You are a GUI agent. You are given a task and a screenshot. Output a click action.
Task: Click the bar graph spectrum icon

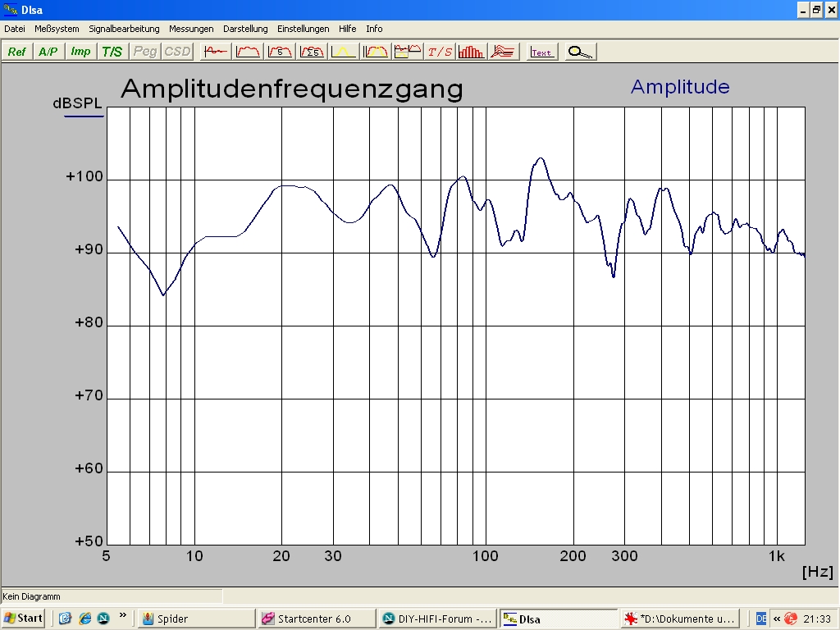point(472,52)
